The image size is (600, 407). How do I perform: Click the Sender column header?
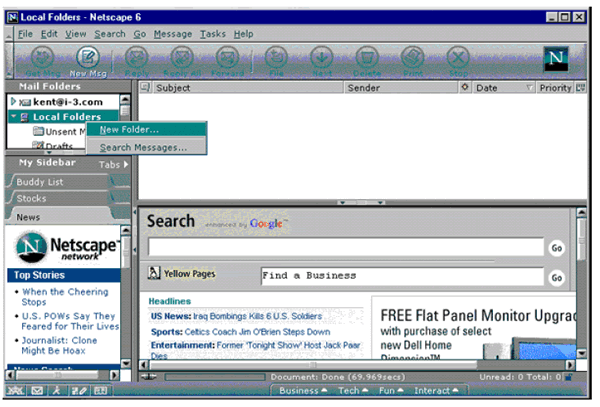pos(401,88)
